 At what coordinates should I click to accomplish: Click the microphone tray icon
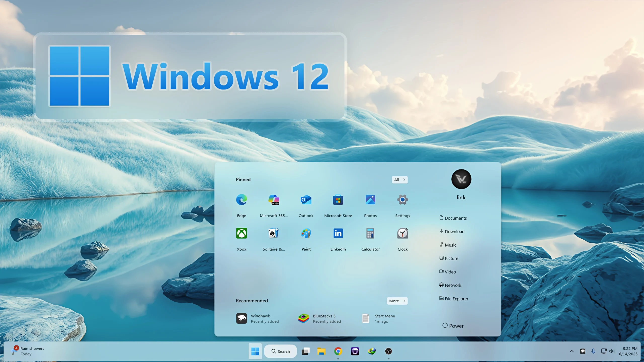pyautogui.click(x=593, y=351)
